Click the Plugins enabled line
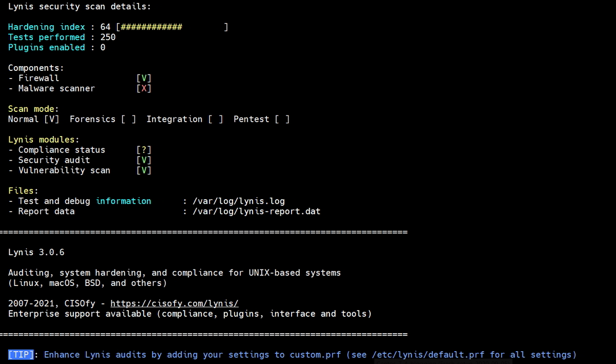 pos(55,47)
